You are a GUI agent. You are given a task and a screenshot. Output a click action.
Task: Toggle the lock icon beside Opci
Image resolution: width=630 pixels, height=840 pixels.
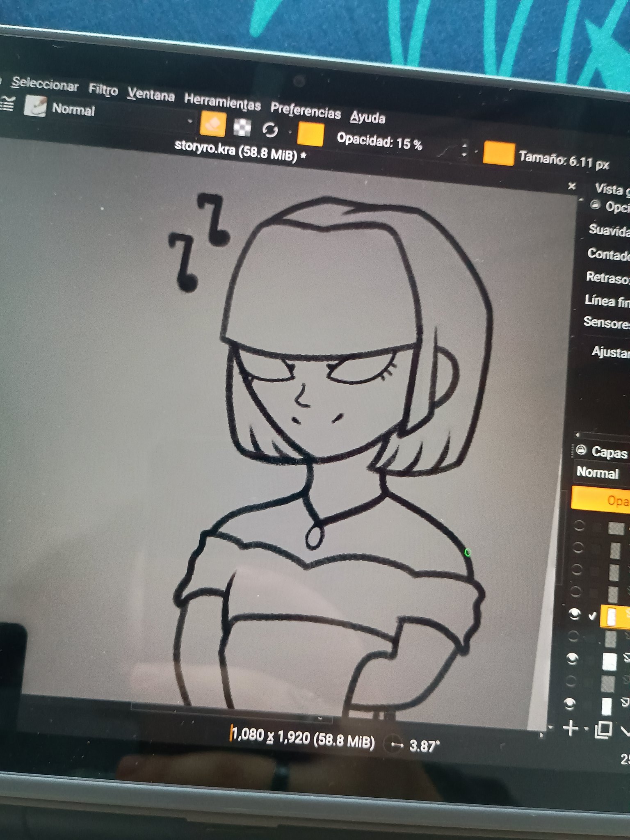pos(596,204)
